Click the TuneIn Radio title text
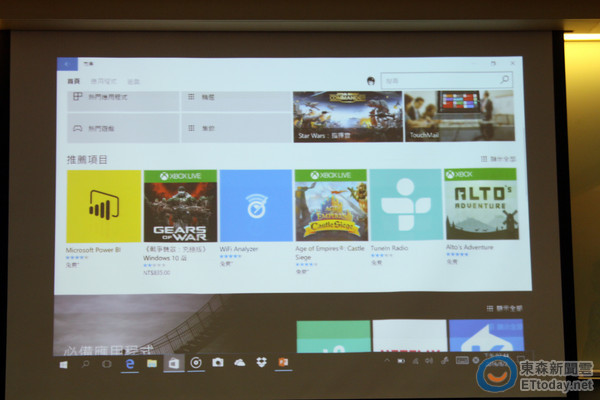Image resolution: width=600 pixels, height=400 pixels. (389, 248)
